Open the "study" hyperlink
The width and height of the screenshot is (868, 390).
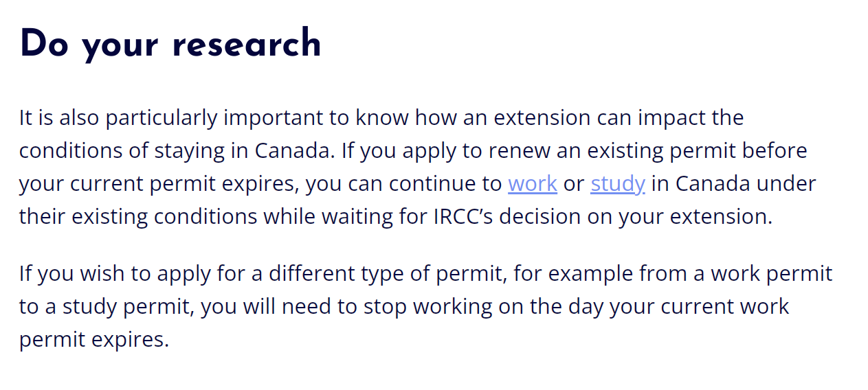pyautogui.click(x=617, y=184)
